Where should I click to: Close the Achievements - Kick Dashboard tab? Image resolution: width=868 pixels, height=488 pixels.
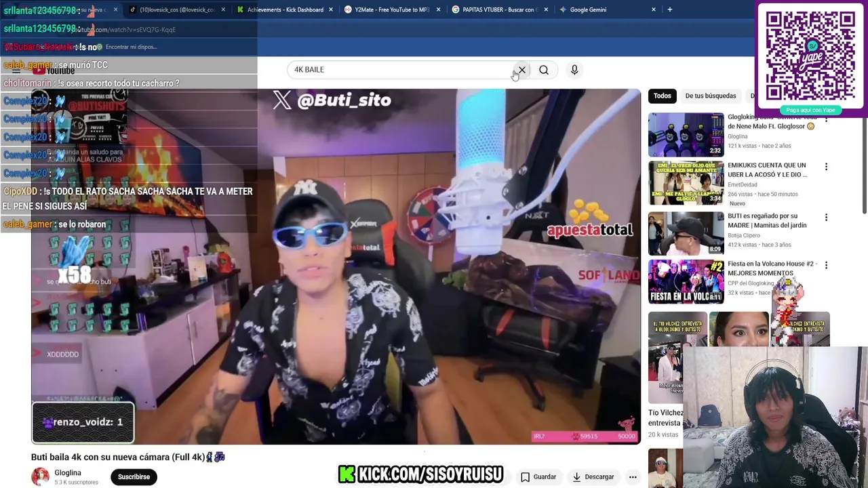[x=331, y=9]
